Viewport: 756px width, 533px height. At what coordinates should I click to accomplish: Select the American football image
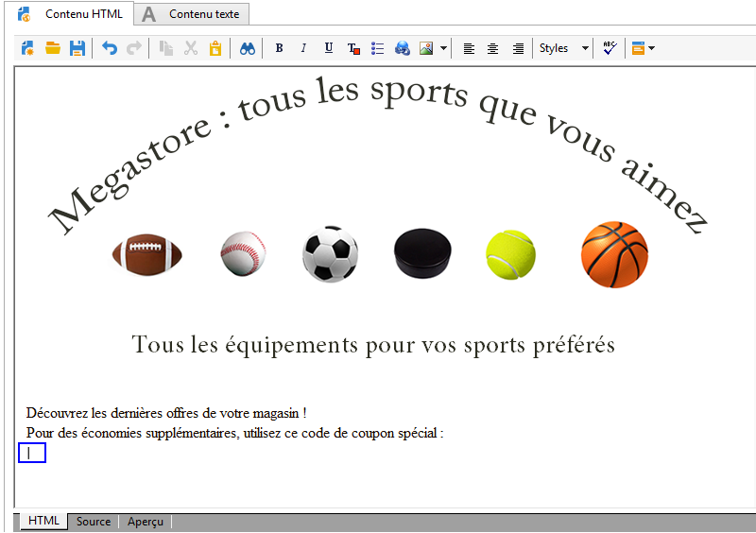pos(146,254)
